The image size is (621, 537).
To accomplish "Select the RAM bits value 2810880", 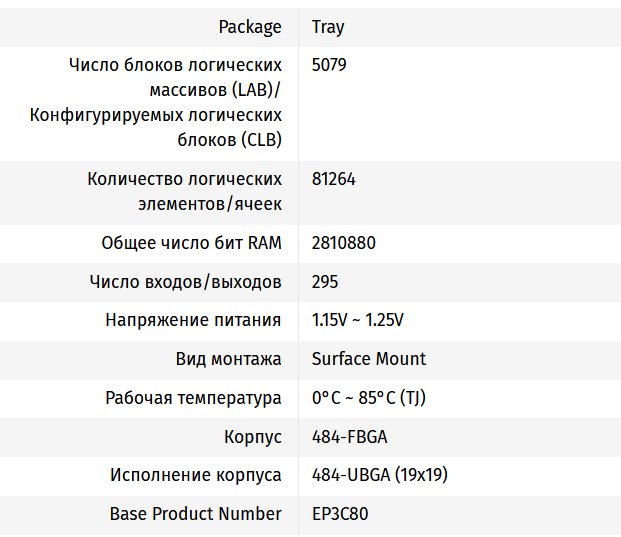I will tap(344, 243).
